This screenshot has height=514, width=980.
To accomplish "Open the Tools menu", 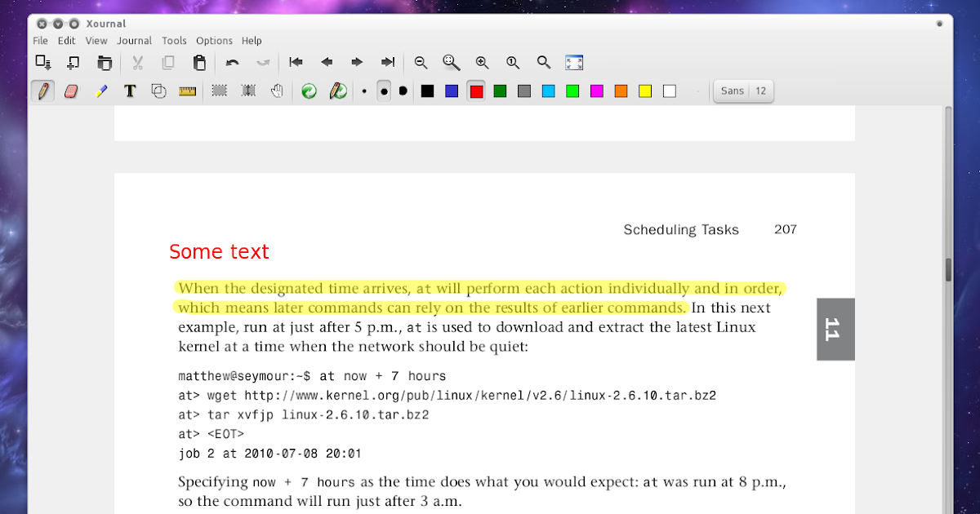I will [x=174, y=41].
